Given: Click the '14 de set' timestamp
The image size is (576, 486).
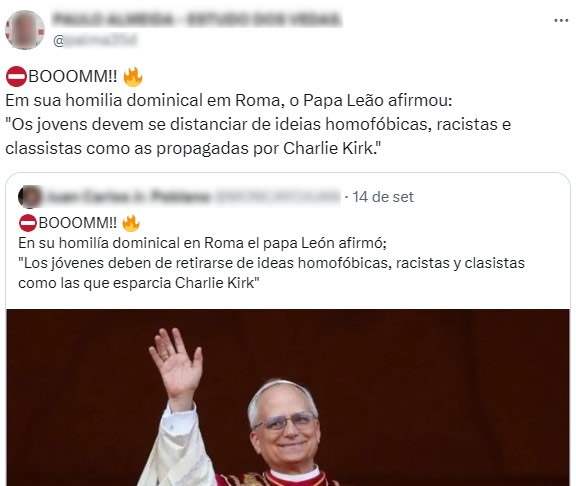Looking at the screenshot, I should pyautogui.click(x=383, y=197).
